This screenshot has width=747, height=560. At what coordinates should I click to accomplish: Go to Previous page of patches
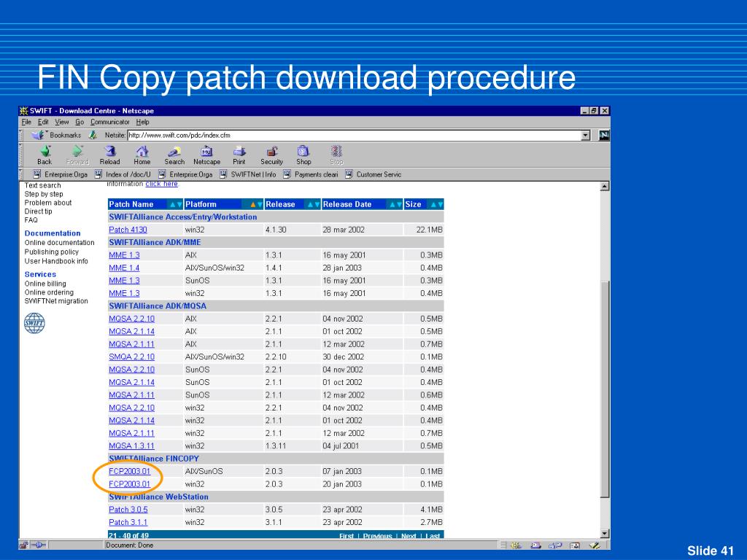click(x=377, y=536)
